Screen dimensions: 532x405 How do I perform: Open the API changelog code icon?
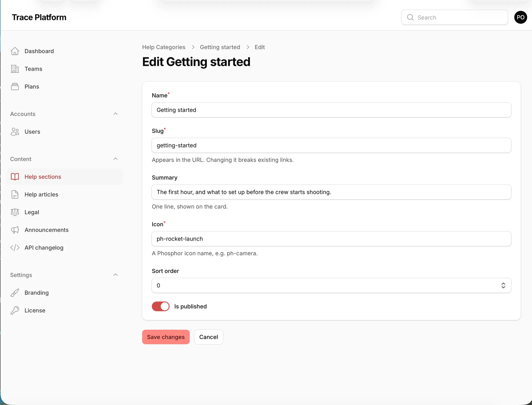[x=15, y=248]
